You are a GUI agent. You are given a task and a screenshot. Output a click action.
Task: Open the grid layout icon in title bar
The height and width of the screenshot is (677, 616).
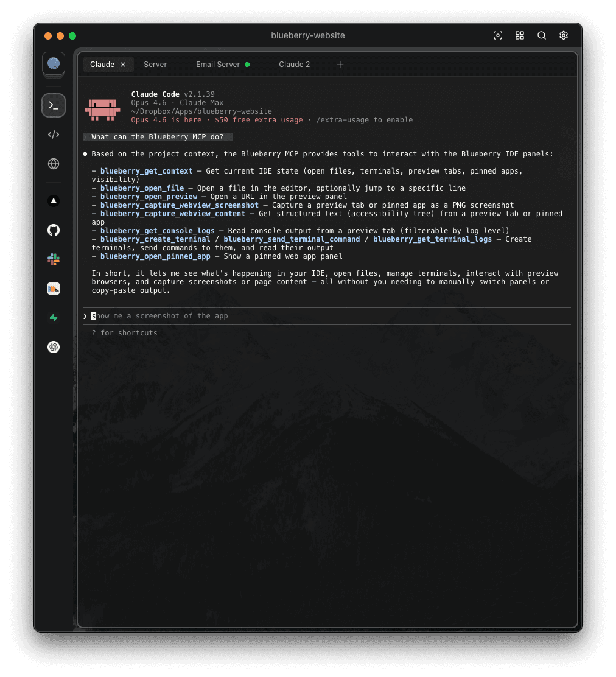pyautogui.click(x=520, y=35)
